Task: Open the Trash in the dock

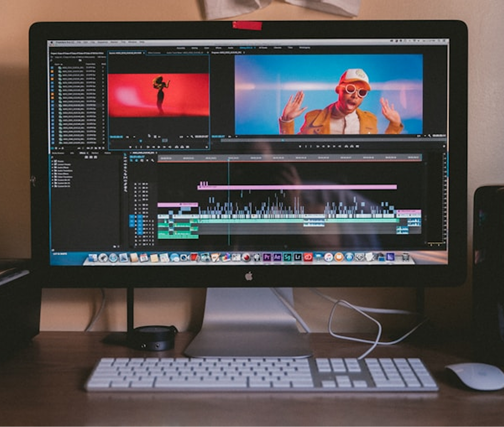Action: pos(405,257)
